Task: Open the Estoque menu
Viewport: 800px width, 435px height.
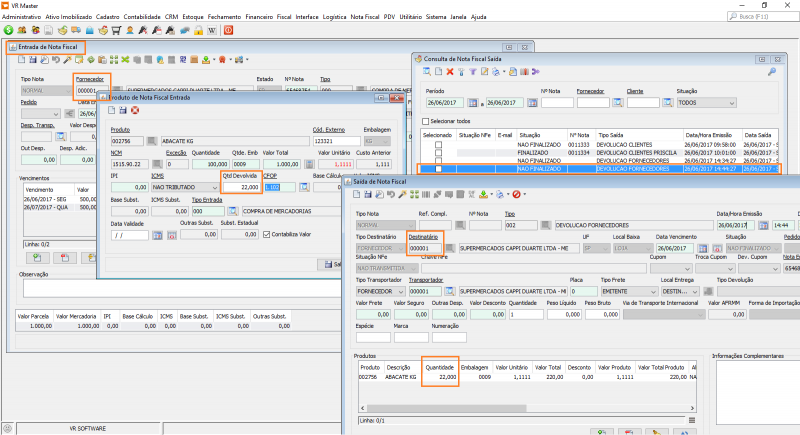Action: point(193,17)
